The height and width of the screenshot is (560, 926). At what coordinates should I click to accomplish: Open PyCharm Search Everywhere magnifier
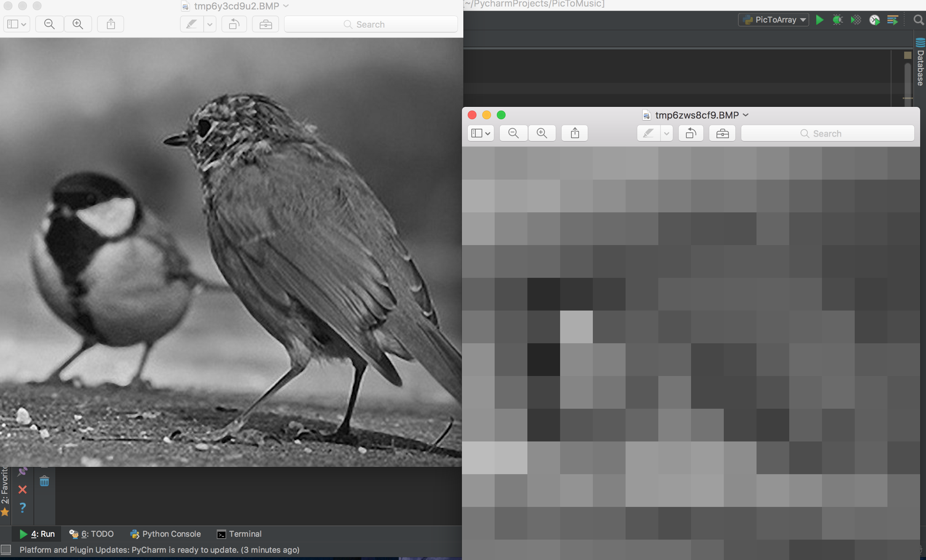point(918,20)
